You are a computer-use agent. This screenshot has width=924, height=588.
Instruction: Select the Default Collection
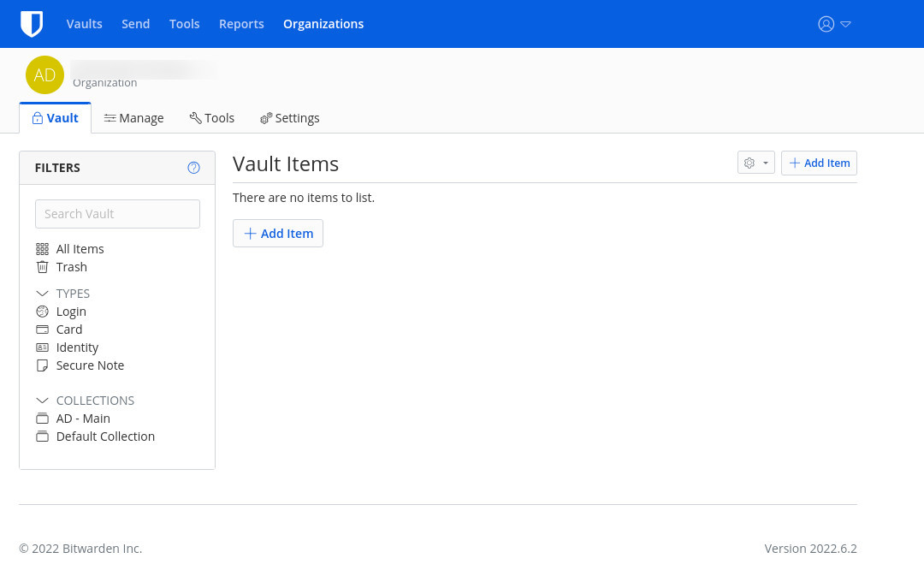point(105,437)
